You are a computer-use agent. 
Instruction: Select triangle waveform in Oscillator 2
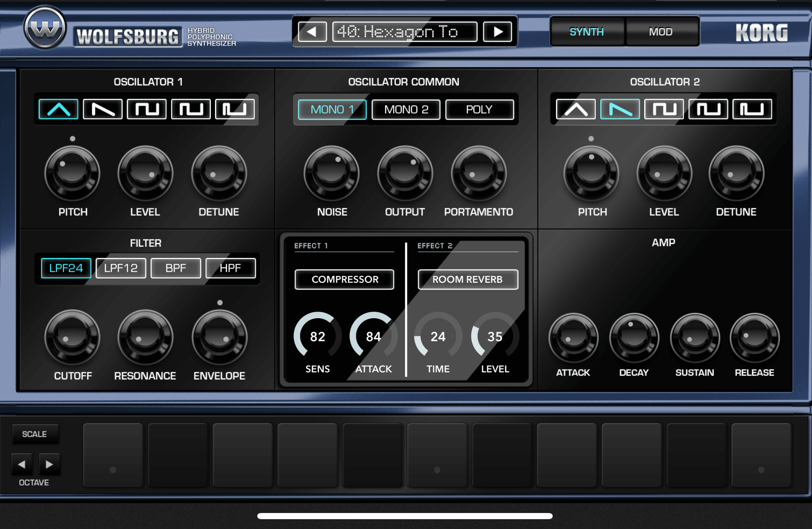576,109
